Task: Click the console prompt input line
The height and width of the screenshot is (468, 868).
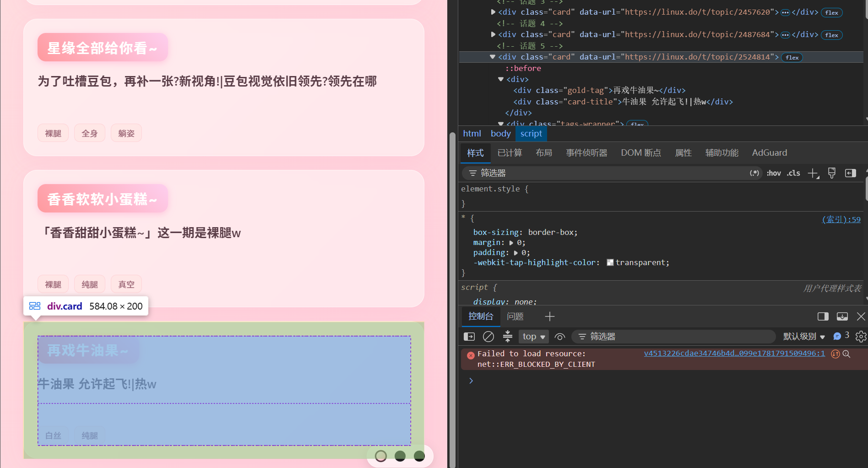Action: click(x=668, y=381)
